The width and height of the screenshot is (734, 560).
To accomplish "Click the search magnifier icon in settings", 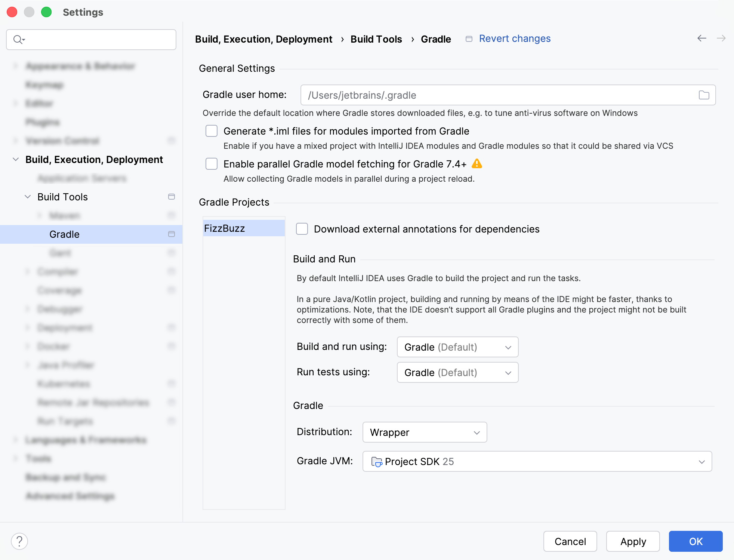I will (x=19, y=39).
